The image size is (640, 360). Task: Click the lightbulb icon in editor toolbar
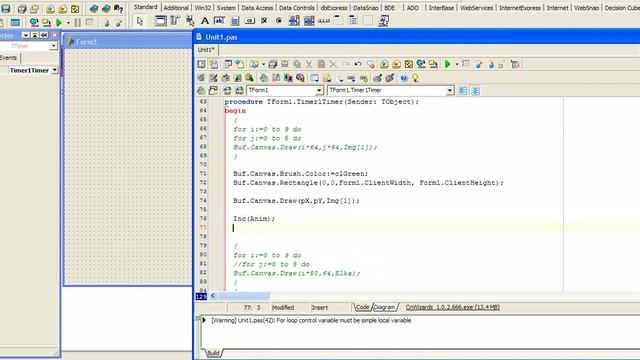coord(416,78)
